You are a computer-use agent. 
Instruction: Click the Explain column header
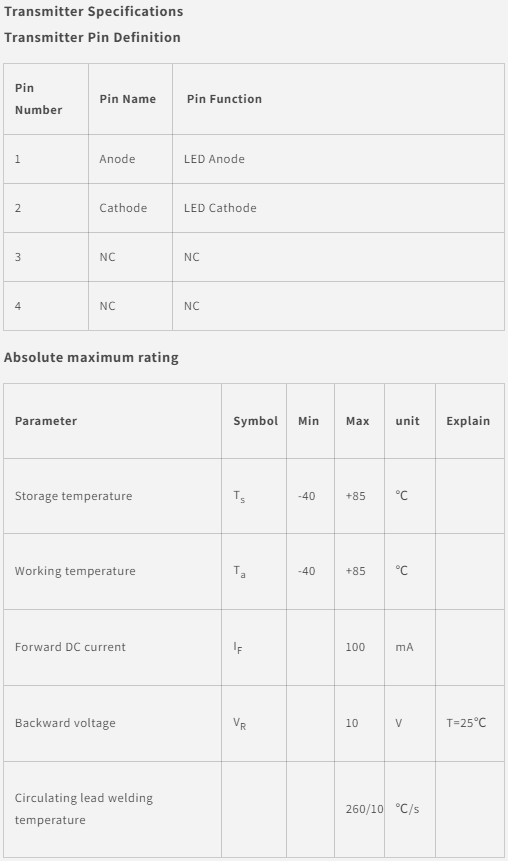pyautogui.click(x=468, y=421)
